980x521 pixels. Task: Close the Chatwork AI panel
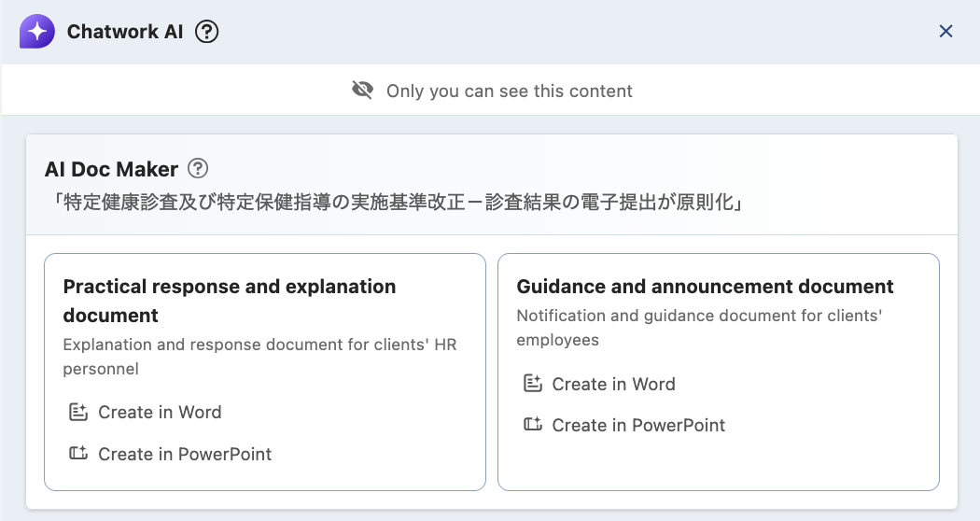tap(945, 31)
